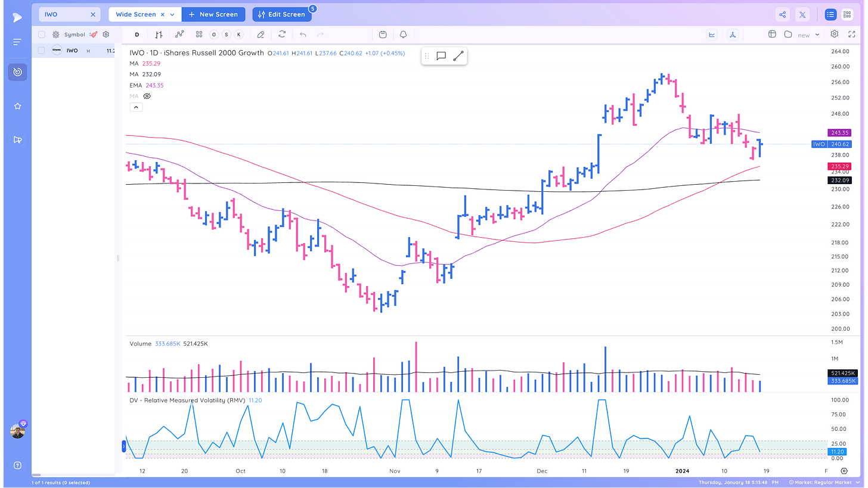Open the user profile avatar
Image resolution: width=868 pixels, height=488 pixels.
click(17, 431)
